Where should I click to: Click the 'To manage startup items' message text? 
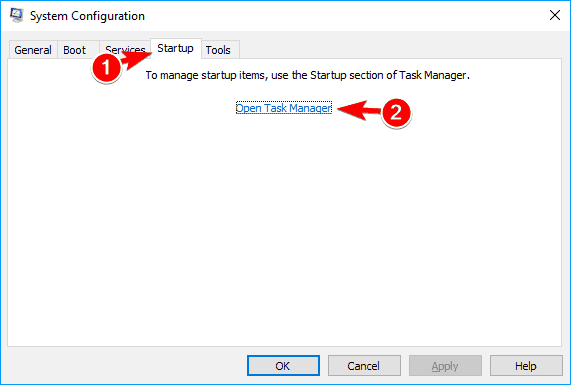point(308,75)
